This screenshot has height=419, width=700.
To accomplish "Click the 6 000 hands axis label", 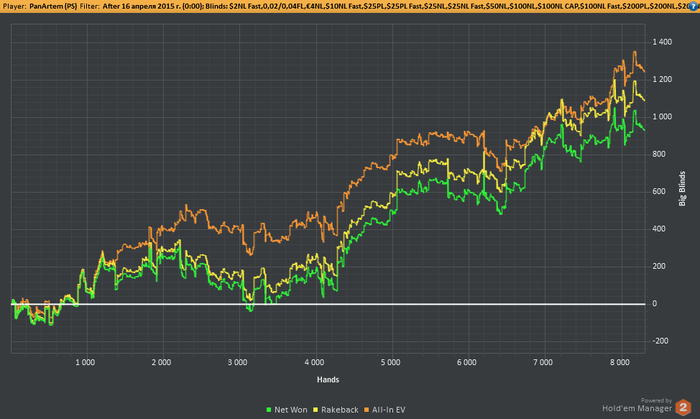I will click(x=467, y=362).
